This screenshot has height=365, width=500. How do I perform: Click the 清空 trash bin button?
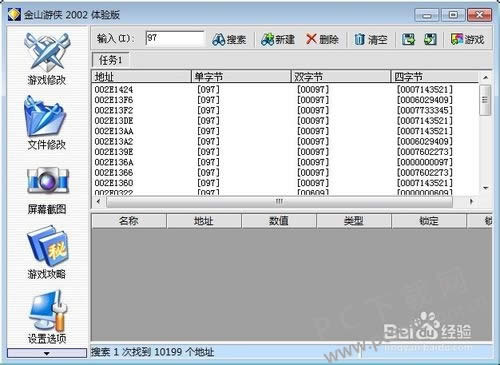pyautogui.click(x=371, y=40)
